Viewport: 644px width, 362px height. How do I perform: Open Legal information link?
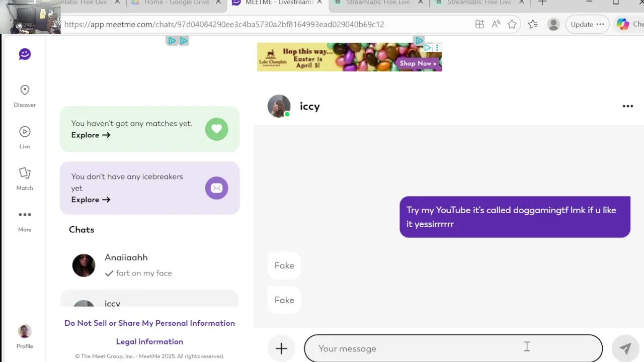(x=149, y=341)
